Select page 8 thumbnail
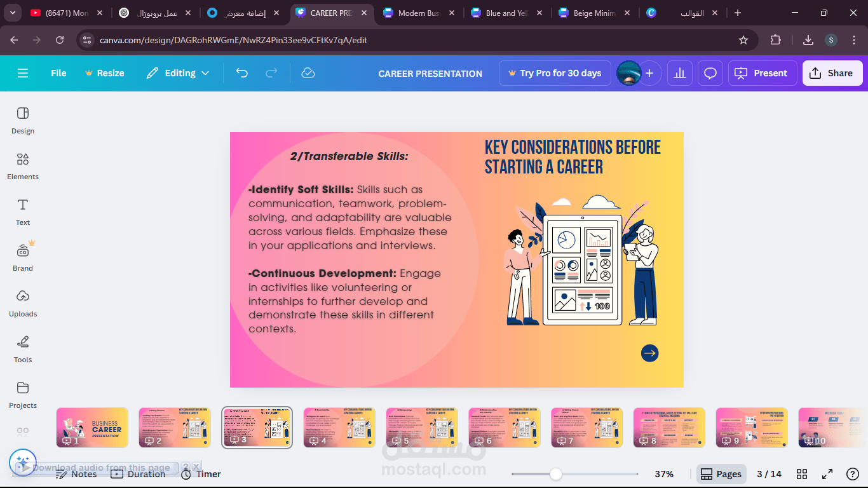868x488 pixels. [x=669, y=428]
